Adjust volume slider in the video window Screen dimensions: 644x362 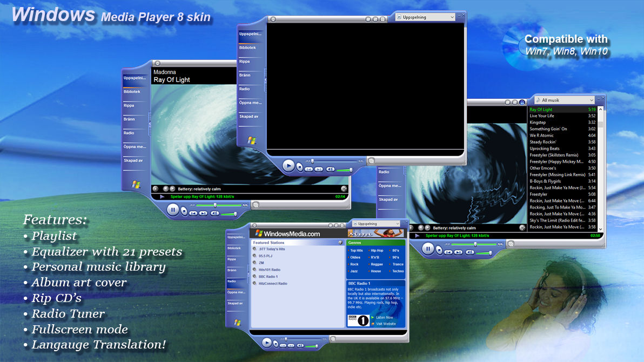(x=345, y=170)
